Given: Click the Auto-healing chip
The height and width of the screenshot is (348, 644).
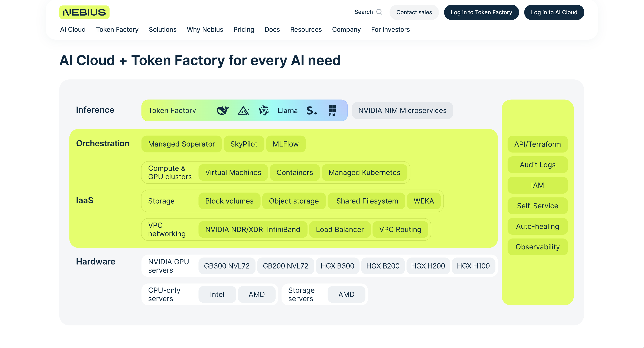Looking at the screenshot, I should point(537,226).
